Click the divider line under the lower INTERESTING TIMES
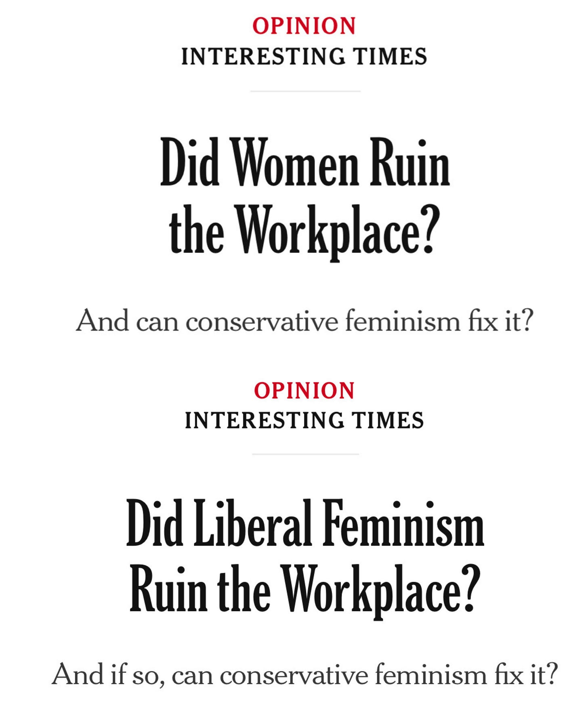Viewport: 588px width, 719px height. [305, 454]
